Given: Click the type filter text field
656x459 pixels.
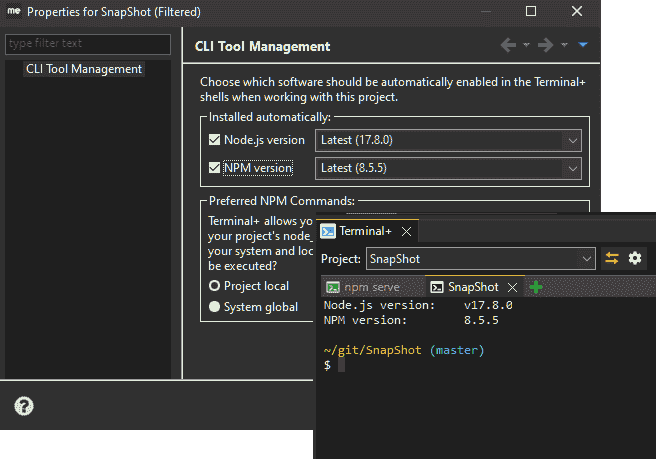Looking at the screenshot, I should click(x=88, y=44).
